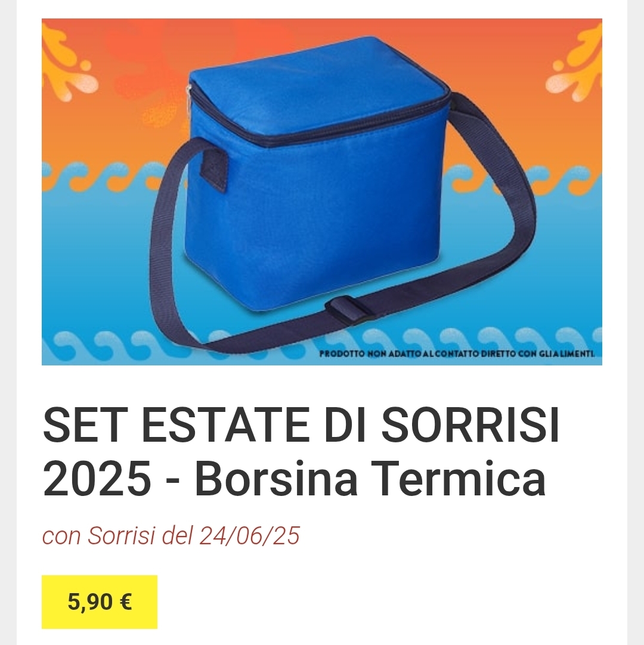Click the orange splash decoration at top left

click(68, 62)
